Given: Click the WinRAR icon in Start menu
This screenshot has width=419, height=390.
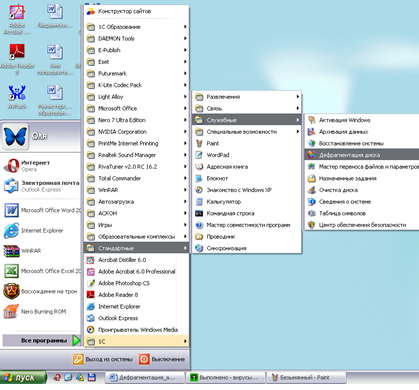Looking at the screenshot, I should click(x=42, y=251).
